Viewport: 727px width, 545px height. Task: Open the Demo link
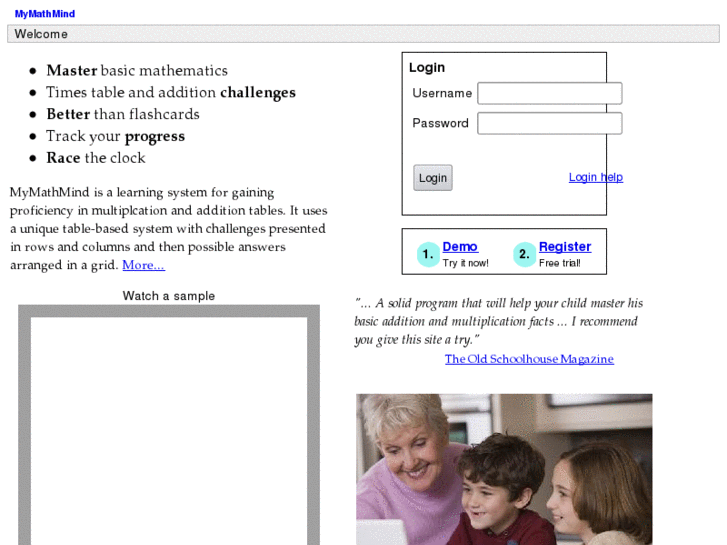point(460,246)
